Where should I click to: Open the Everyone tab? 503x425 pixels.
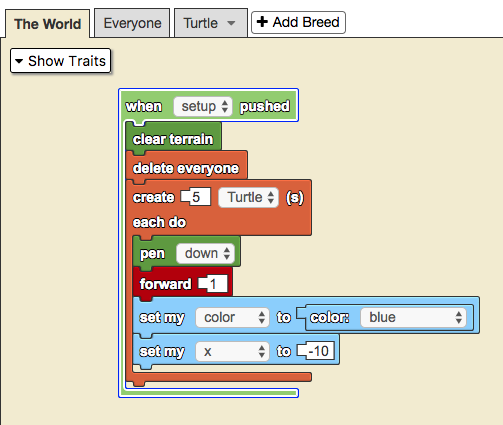point(132,23)
